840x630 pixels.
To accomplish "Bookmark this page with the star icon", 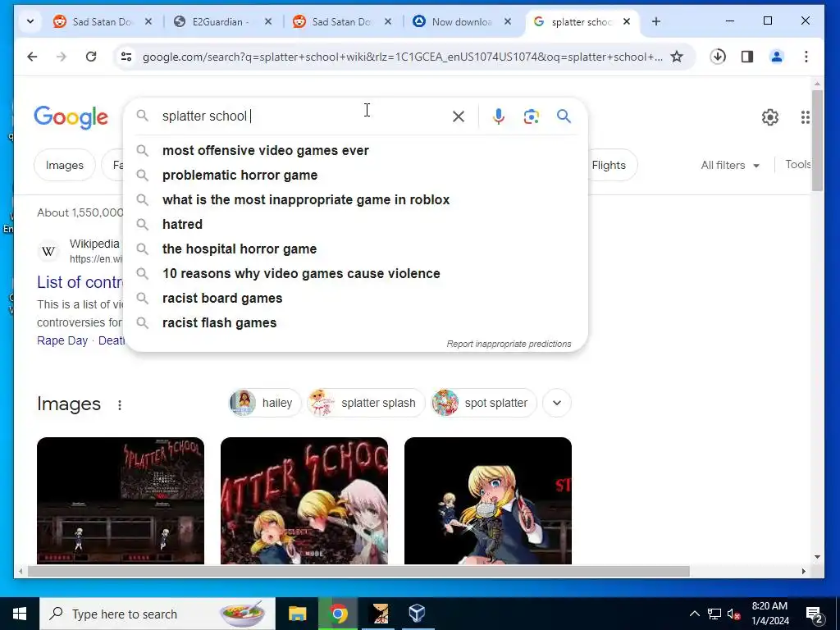I will click(x=677, y=57).
